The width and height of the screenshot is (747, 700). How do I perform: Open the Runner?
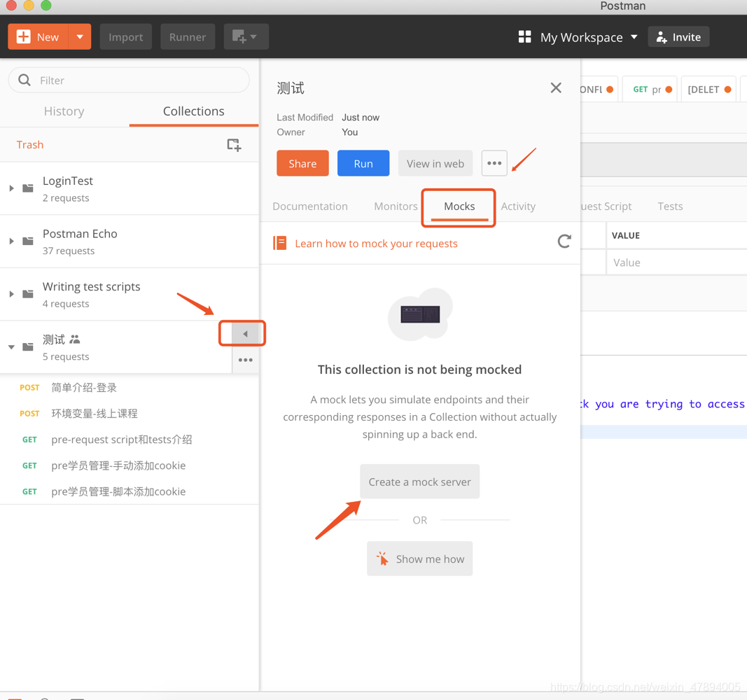188,36
